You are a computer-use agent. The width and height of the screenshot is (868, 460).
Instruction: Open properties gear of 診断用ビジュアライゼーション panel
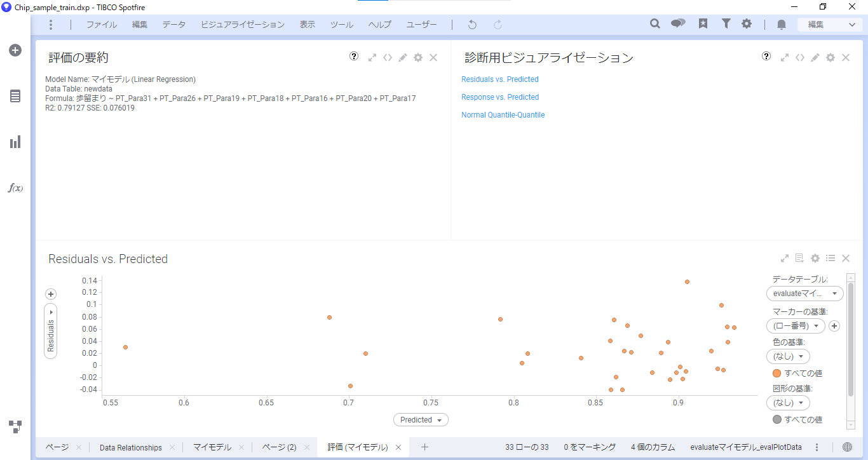[x=831, y=57]
